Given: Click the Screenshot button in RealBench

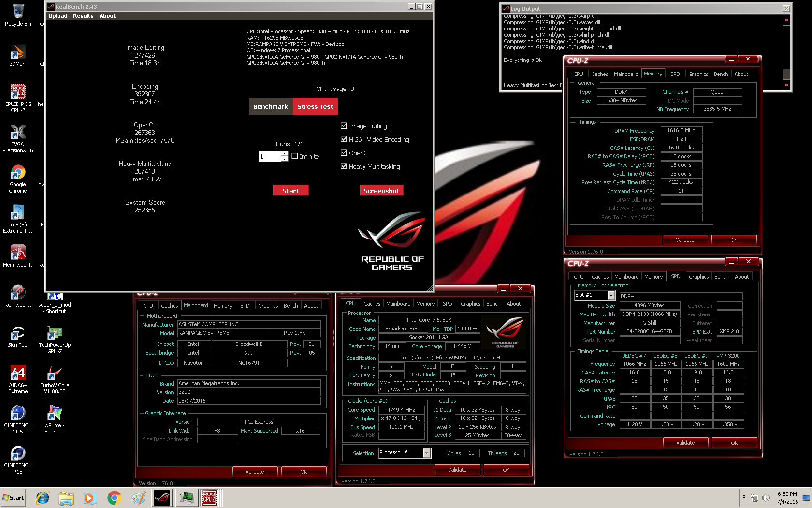Looking at the screenshot, I should click(381, 191).
